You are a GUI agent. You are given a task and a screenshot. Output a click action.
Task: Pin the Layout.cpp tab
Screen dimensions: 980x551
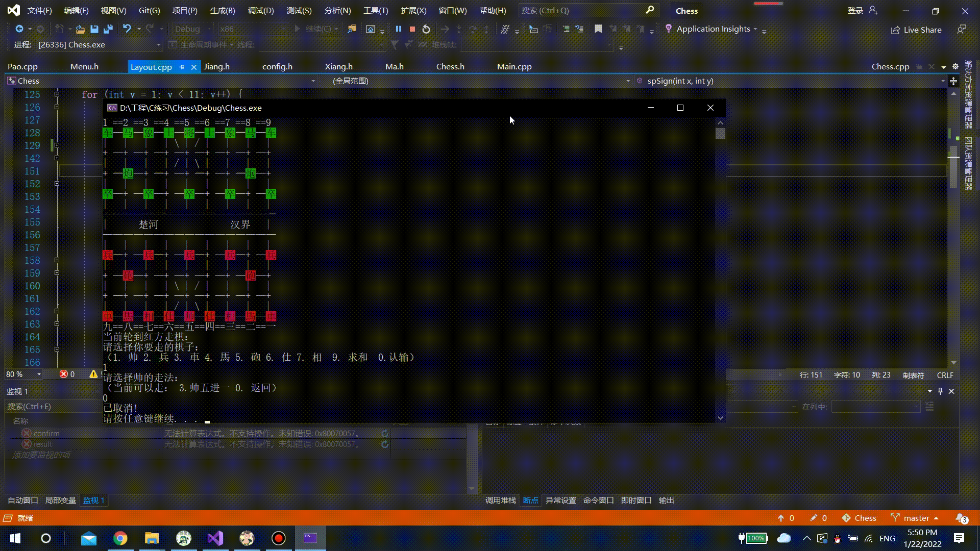click(182, 67)
